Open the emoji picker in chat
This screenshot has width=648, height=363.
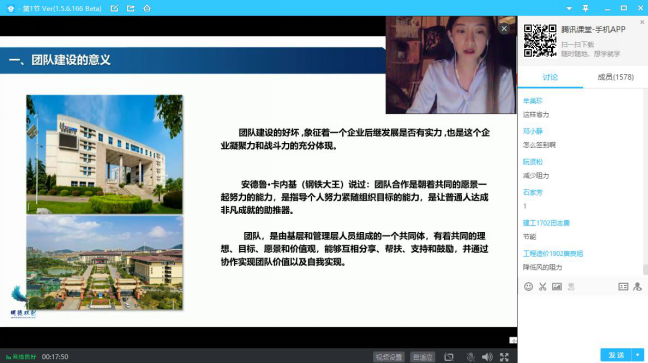(528, 287)
